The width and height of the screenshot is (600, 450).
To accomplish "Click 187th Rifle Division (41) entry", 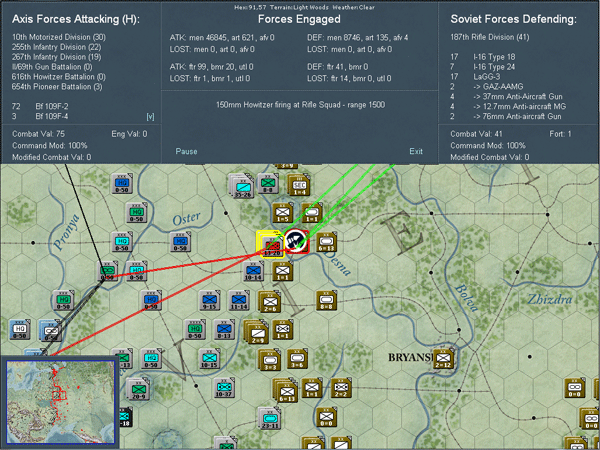I will pos(490,37).
